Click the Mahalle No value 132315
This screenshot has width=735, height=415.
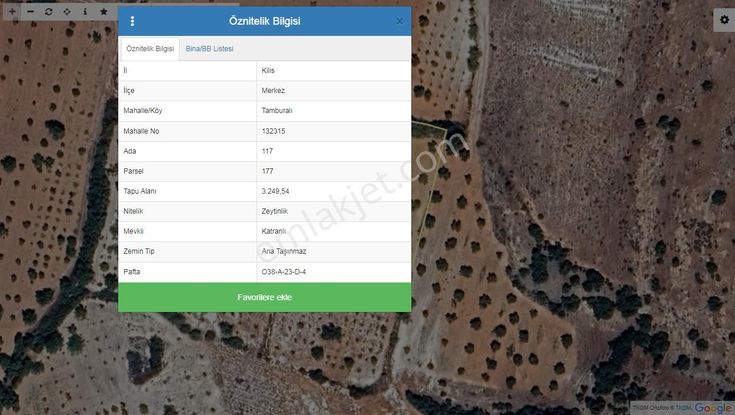point(273,131)
